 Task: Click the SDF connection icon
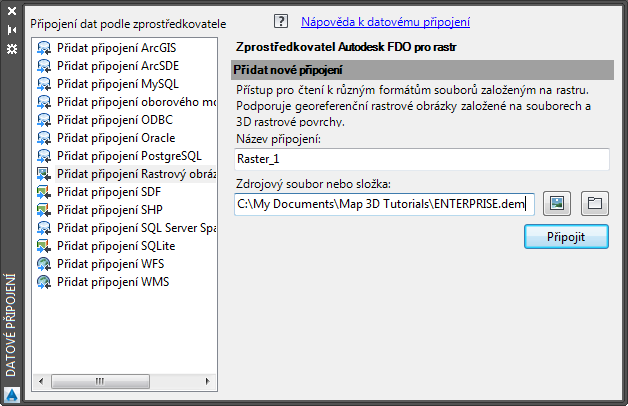point(44,192)
